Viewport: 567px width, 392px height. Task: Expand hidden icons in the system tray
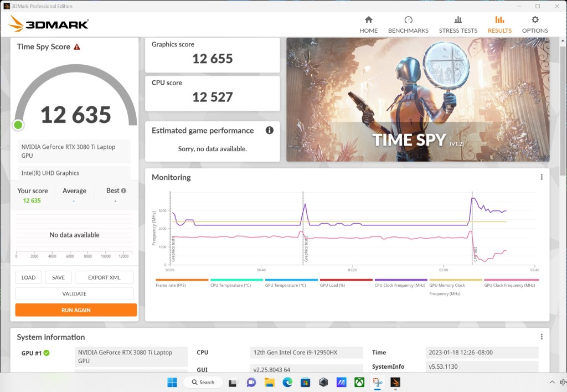[552, 382]
